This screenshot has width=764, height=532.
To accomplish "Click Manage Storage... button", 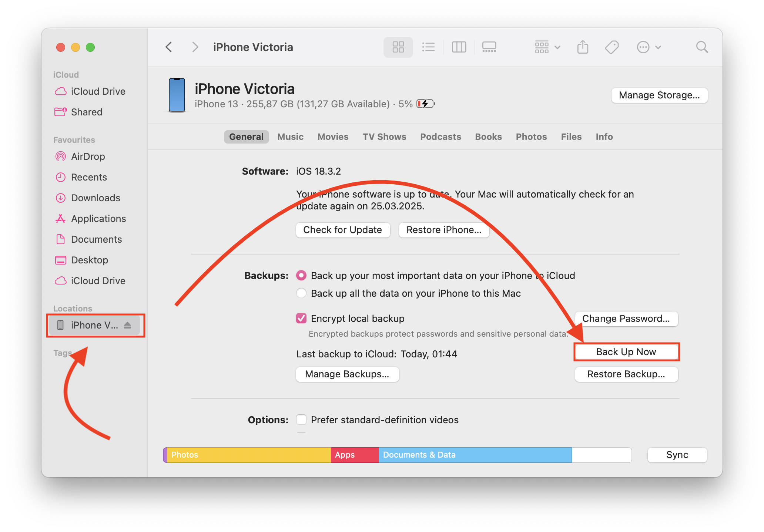I will (x=659, y=95).
